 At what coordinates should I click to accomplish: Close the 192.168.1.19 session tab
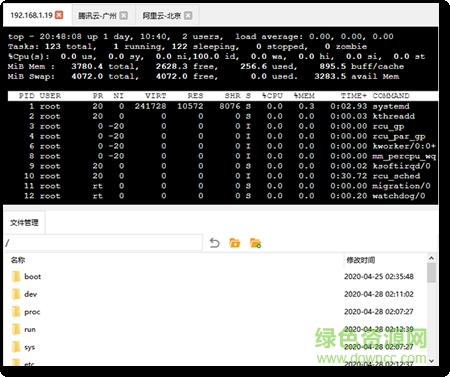pyautogui.click(x=59, y=15)
